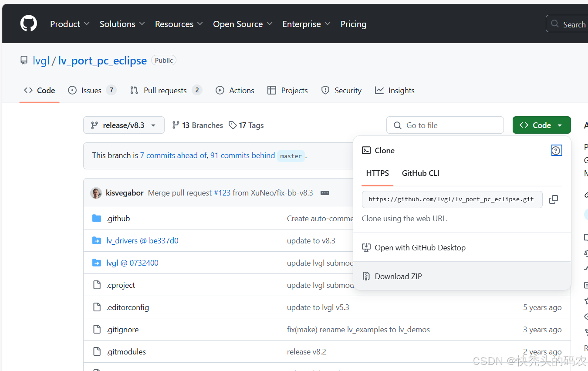Click the .gitmodules file icon
This screenshot has width=588, height=371.
pos(97,351)
